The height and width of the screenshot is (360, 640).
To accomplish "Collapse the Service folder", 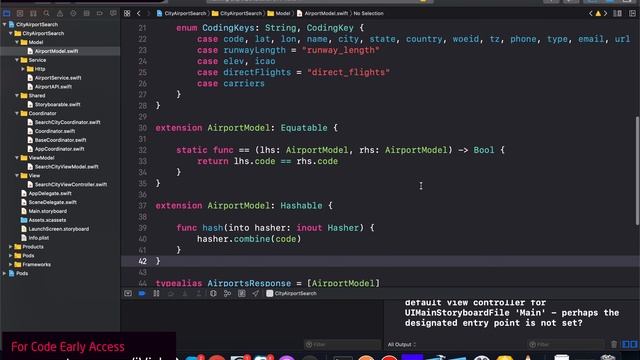I will 17,60.
